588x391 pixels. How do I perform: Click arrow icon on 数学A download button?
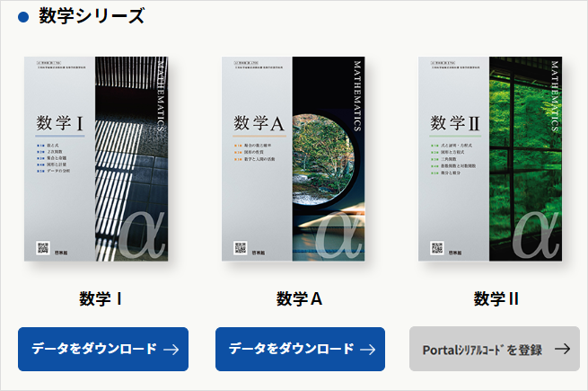point(367,350)
